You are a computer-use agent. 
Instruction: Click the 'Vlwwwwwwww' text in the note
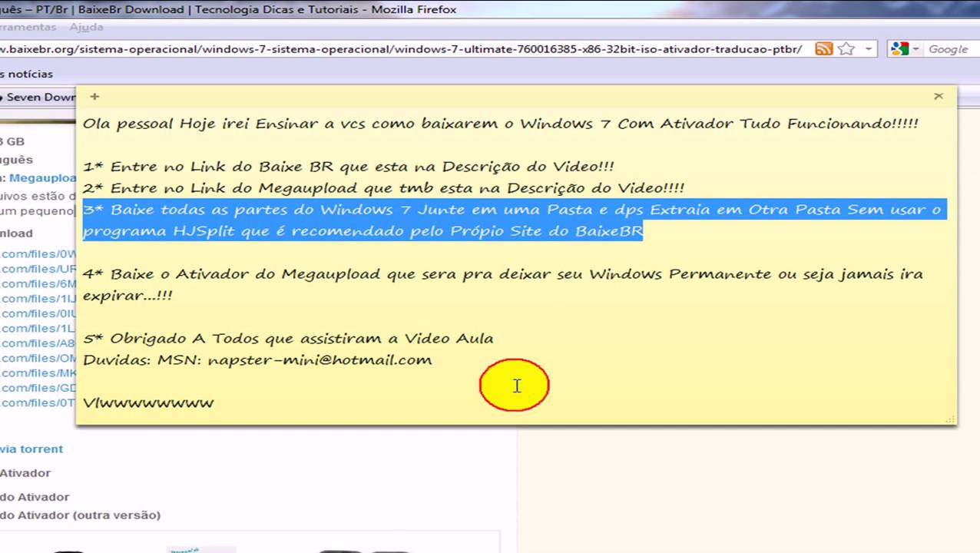(x=148, y=402)
